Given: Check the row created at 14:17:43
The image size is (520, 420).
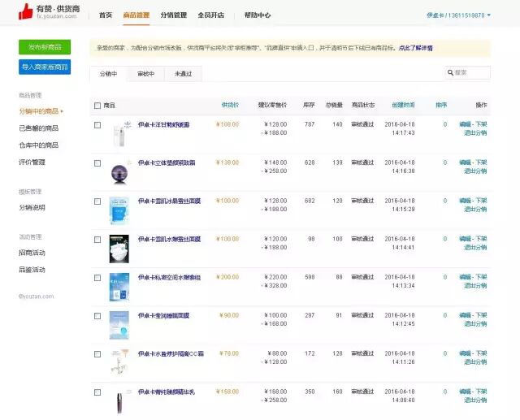Looking at the screenshot, I should point(97,125).
